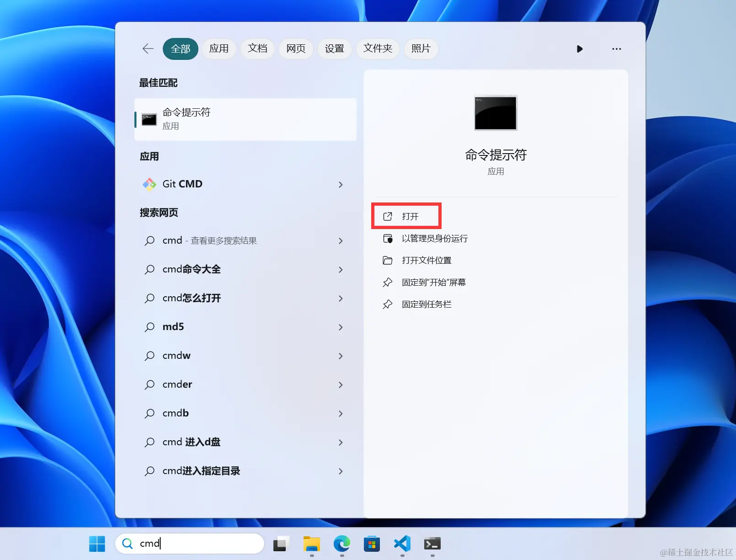Select the cmdb search suggestion
Screen dimensions: 736x560
pyautogui.click(x=245, y=413)
